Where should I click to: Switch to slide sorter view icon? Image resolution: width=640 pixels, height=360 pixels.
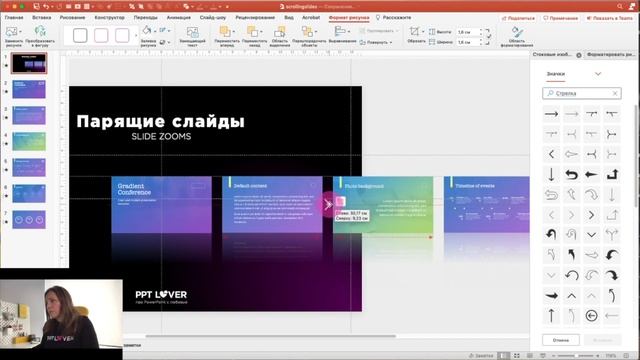tap(517, 356)
